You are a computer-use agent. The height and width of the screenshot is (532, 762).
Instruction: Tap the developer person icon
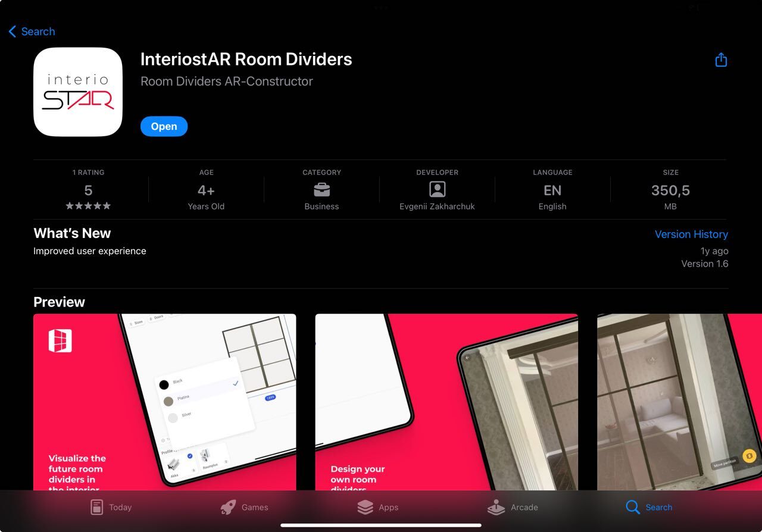437,190
